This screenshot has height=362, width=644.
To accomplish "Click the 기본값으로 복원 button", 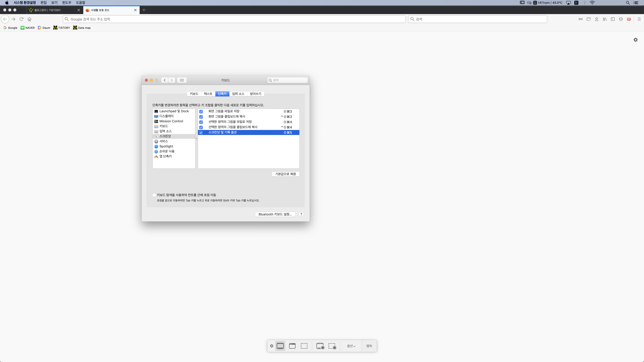I will pyautogui.click(x=285, y=174).
